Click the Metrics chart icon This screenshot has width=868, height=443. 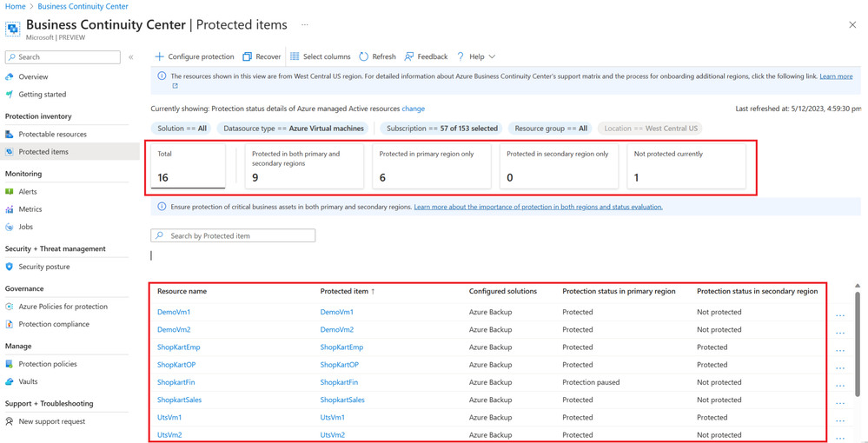pyautogui.click(x=9, y=209)
